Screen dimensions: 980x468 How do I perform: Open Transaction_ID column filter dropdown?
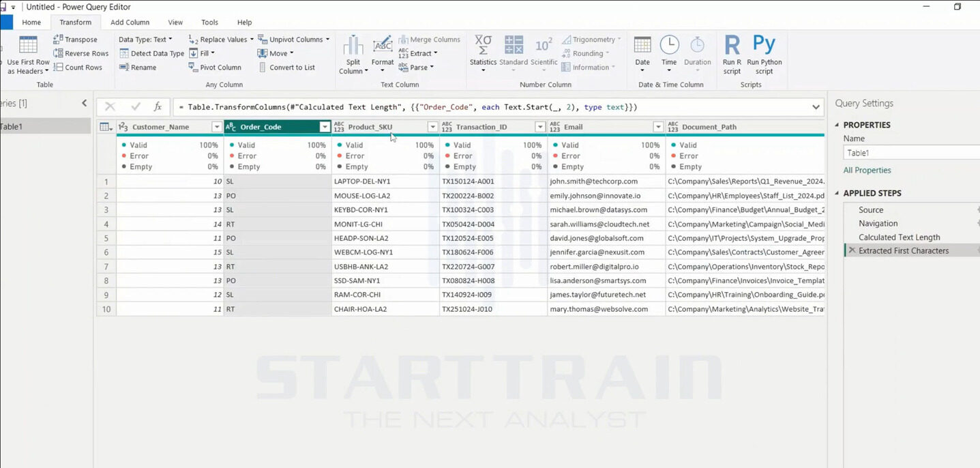[x=540, y=127]
